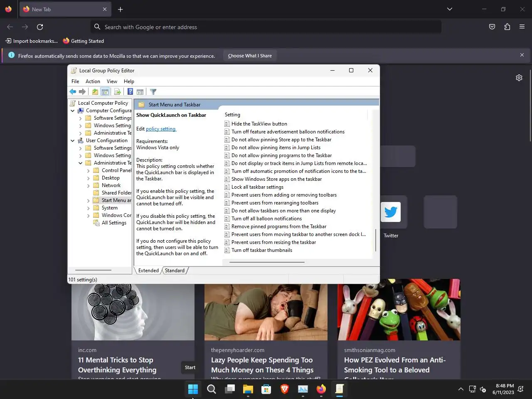The width and height of the screenshot is (532, 399).
Task: Expand the Network tree folder
Action: [89, 185]
